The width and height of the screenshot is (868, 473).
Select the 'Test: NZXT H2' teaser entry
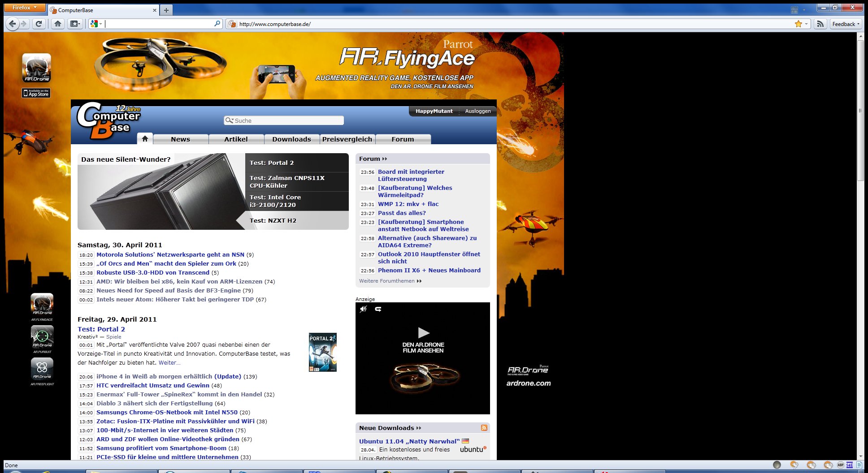tap(297, 220)
